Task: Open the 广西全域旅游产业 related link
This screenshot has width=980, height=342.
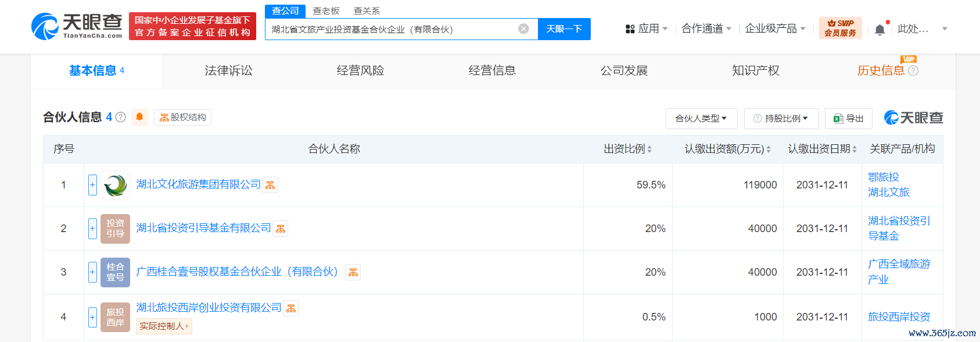Action: click(899, 272)
